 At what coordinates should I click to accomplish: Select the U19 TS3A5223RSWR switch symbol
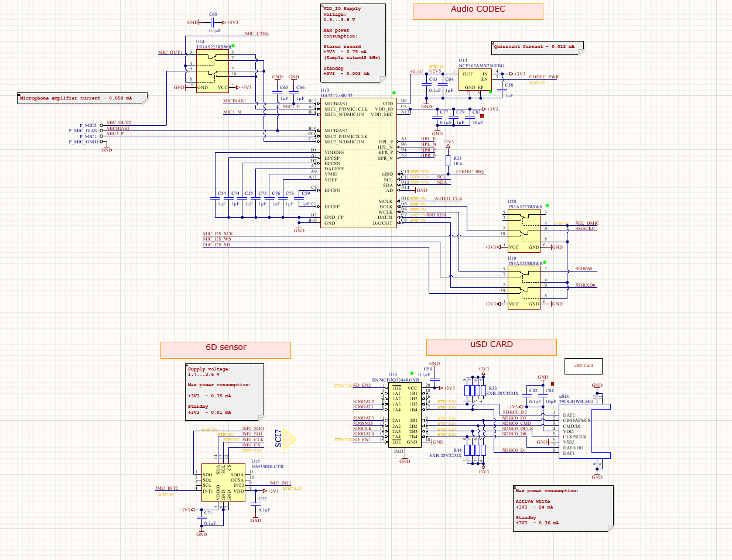(524, 288)
